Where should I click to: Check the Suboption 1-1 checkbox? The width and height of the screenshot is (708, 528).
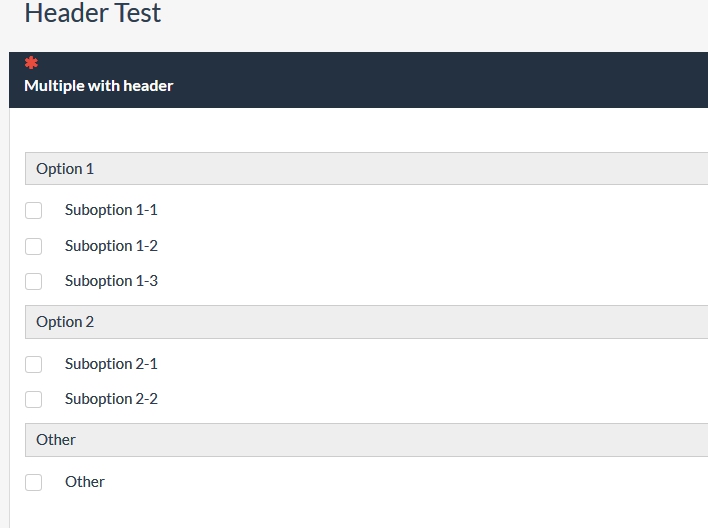(x=34, y=210)
